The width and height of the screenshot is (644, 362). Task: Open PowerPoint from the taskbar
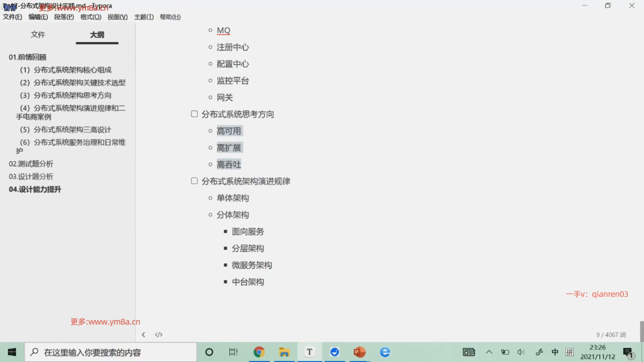(360, 352)
